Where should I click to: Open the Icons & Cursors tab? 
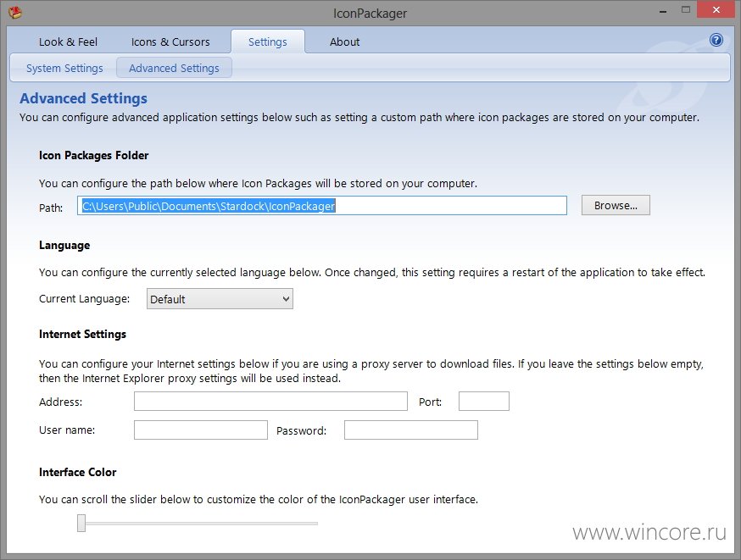[x=170, y=42]
